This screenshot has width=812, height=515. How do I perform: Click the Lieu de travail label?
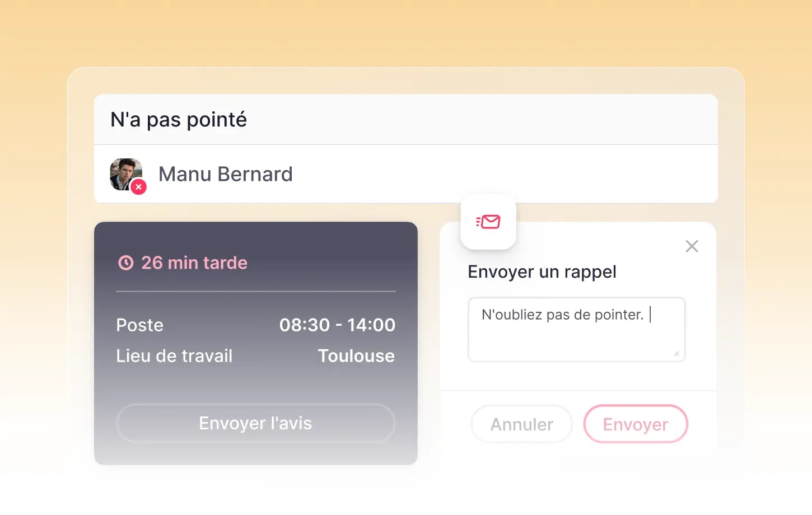[174, 356]
